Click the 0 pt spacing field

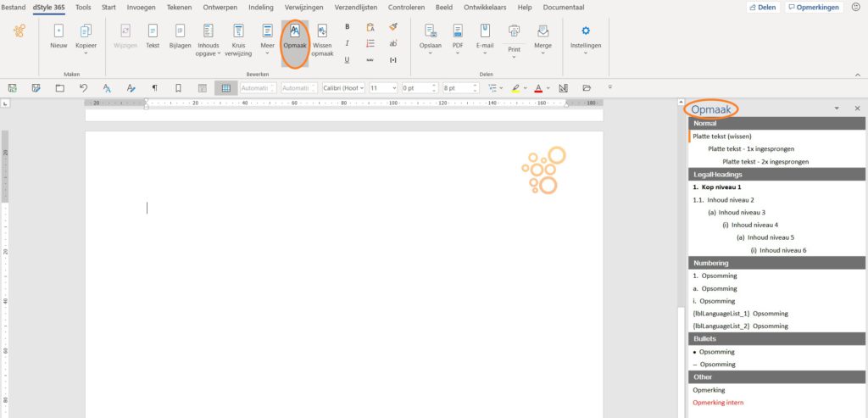click(419, 87)
